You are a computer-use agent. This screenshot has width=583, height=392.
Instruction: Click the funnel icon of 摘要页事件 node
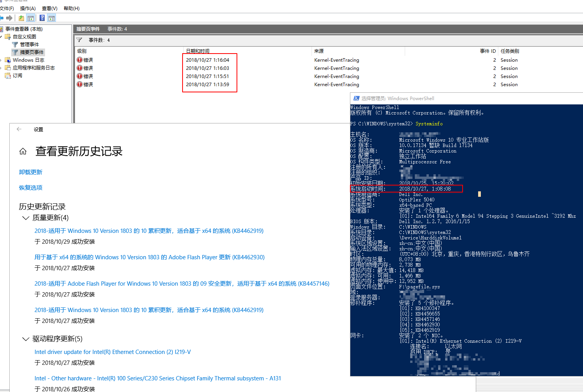(15, 52)
